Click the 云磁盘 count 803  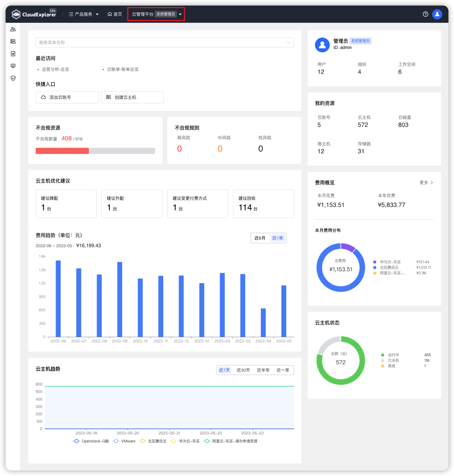[x=403, y=125]
